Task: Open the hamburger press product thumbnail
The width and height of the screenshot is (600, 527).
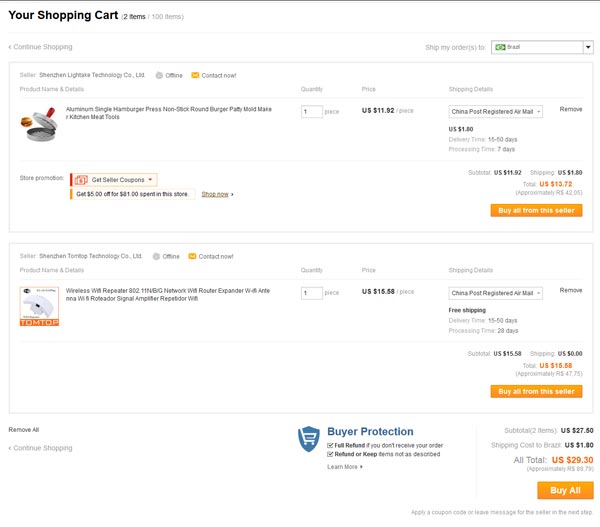Action: coord(39,124)
